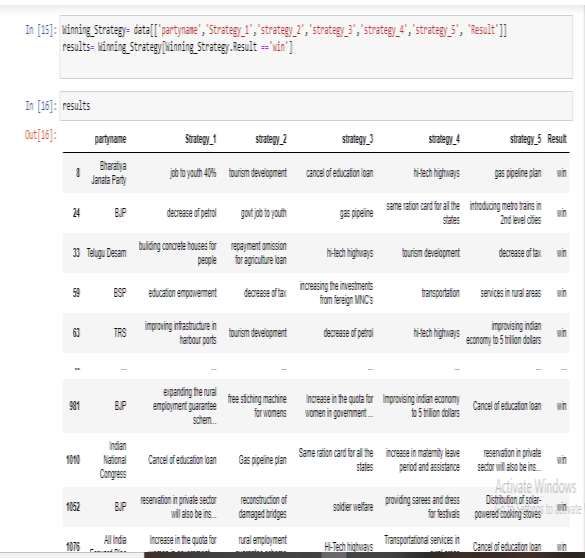Click row index 981 in the table
Viewport: 585px width, 558px height.
(75, 406)
